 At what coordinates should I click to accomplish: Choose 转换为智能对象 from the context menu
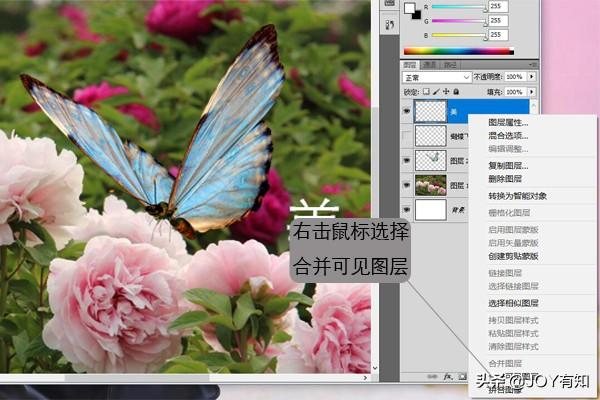pos(517,196)
